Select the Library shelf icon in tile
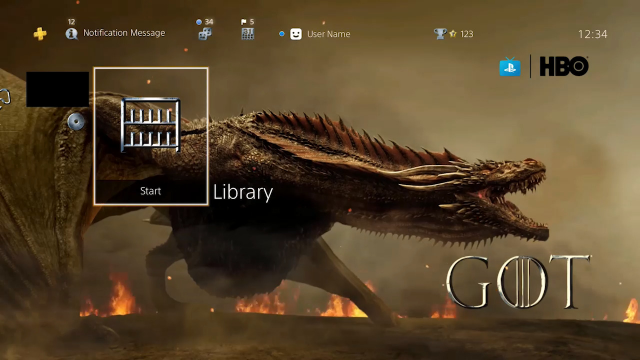640x360 pixels. [x=151, y=125]
